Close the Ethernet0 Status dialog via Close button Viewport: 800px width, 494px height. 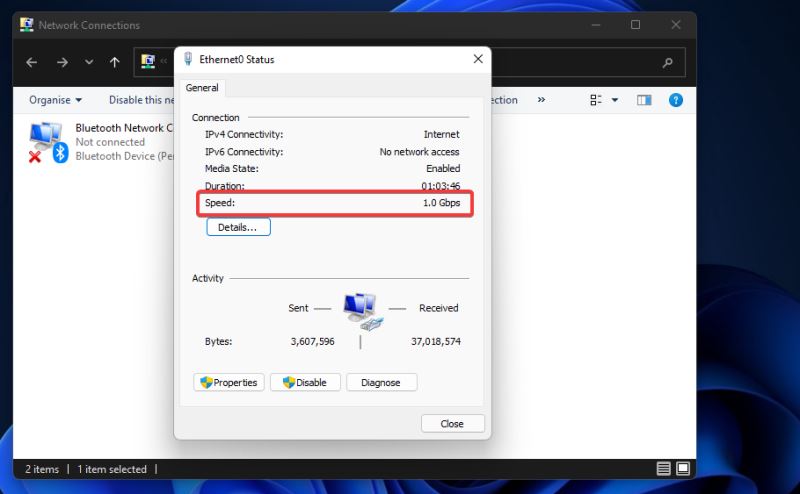(x=452, y=423)
